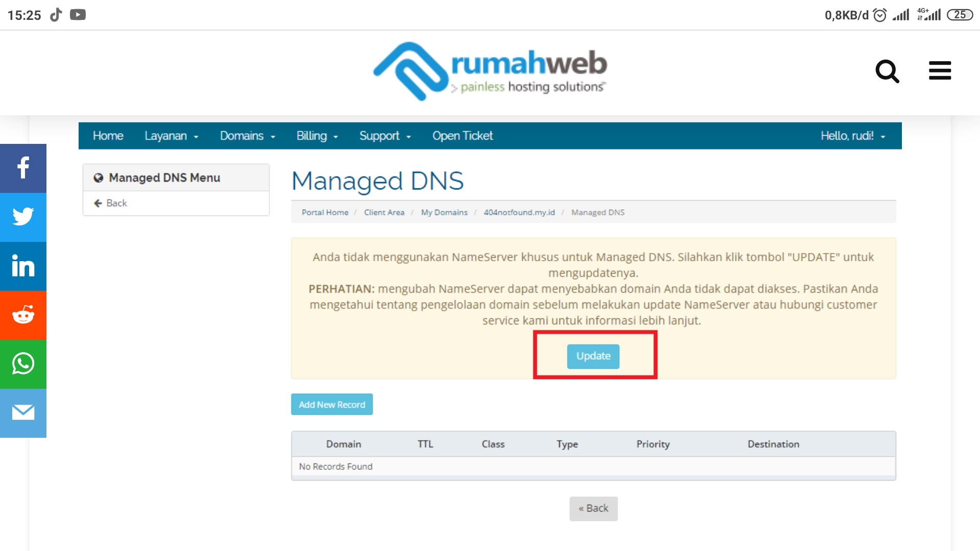Open Ticket from the navigation bar
The image size is (980, 551).
[462, 136]
